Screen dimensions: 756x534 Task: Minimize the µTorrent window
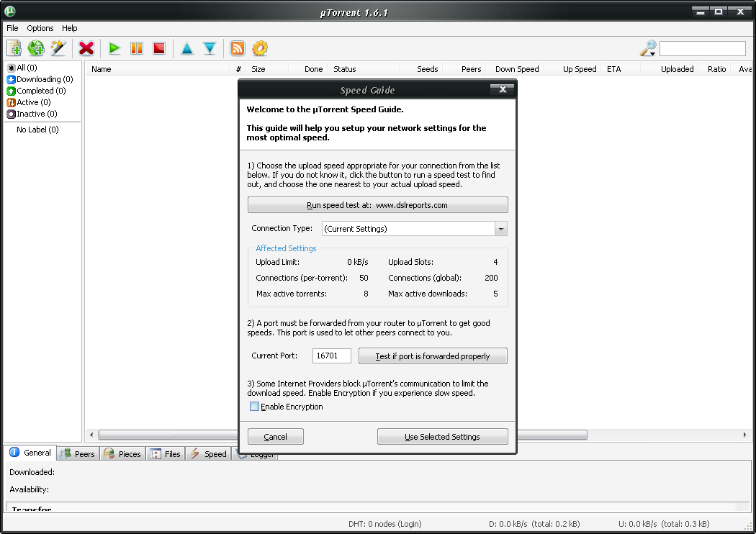[x=701, y=11]
